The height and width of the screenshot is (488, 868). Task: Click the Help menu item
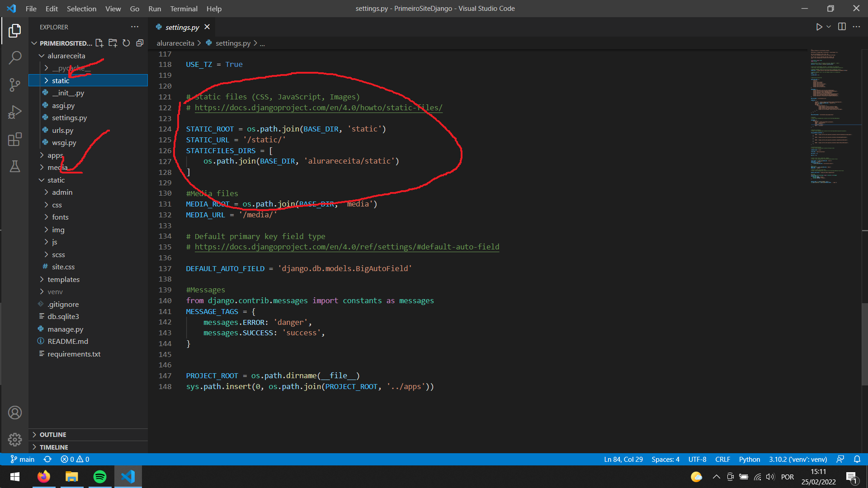tap(213, 8)
